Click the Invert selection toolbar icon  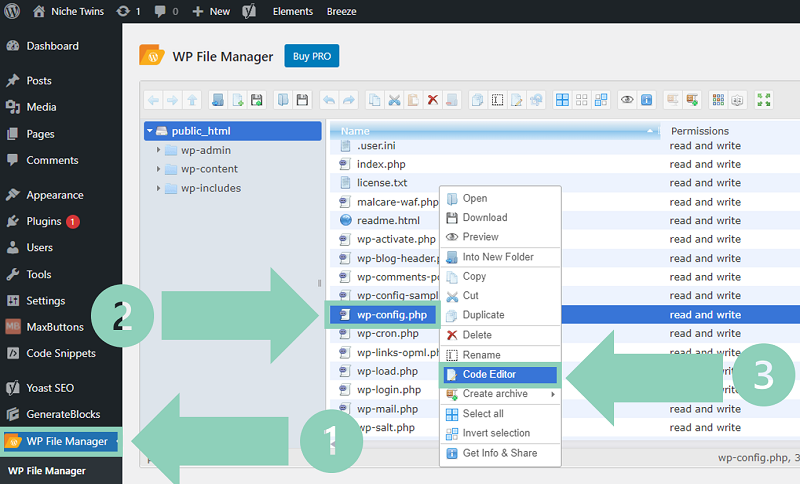coord(601,100)
